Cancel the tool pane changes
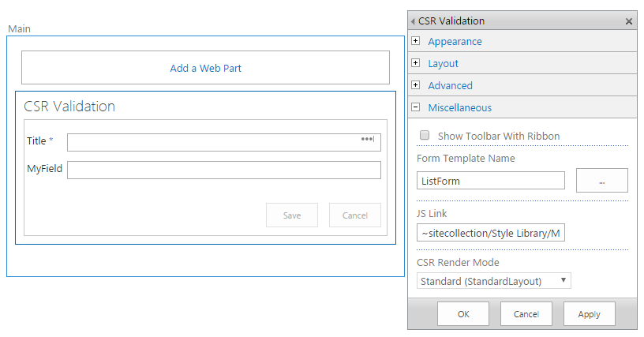644x337 pixels. (x=526, y=314)
